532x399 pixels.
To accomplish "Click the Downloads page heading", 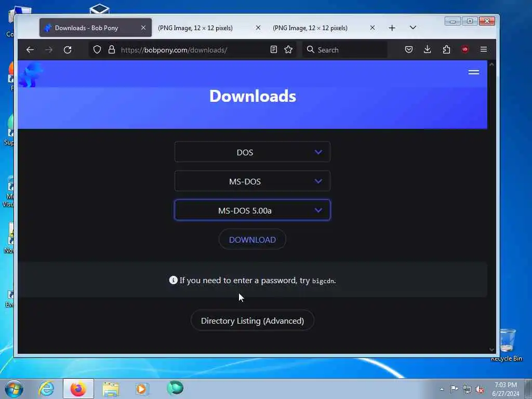I will pyautogui.click(x=252, y=96).
